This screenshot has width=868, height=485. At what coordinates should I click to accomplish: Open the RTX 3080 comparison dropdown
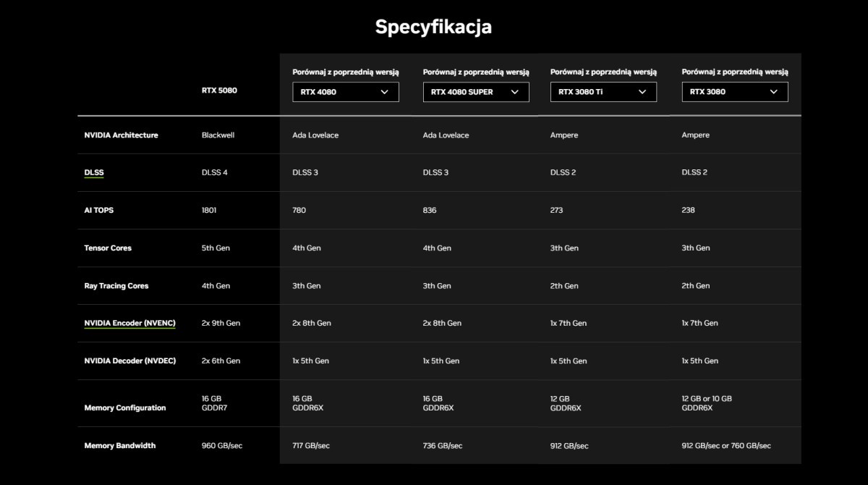tap(735, 92)
